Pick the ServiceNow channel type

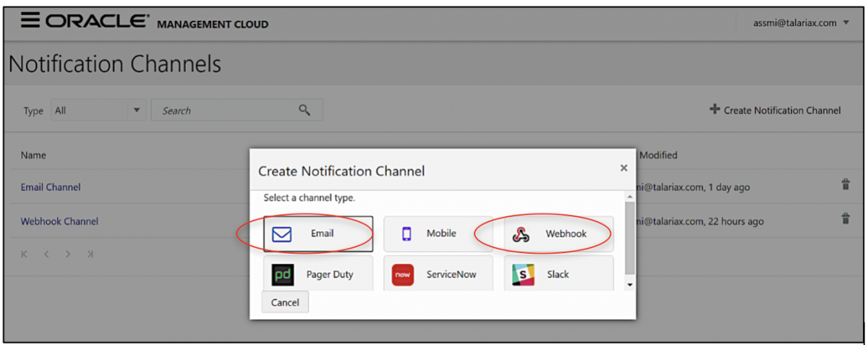438,274
